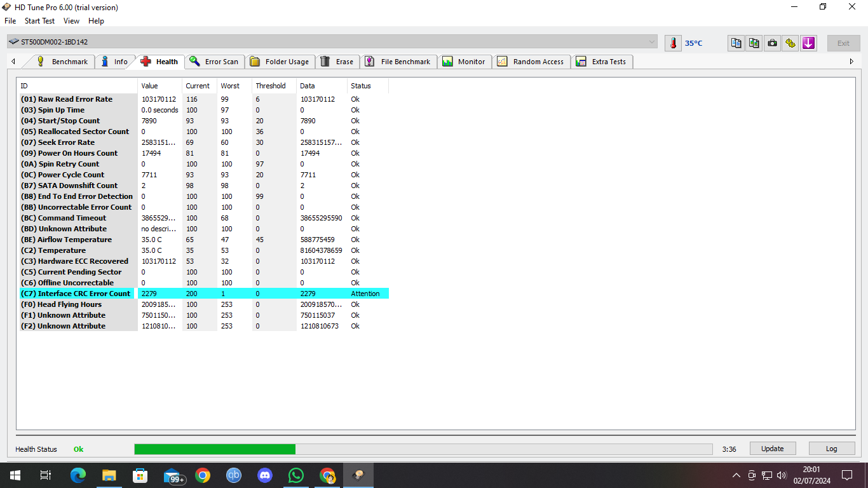Show more tabs with the right arrow

851,62
